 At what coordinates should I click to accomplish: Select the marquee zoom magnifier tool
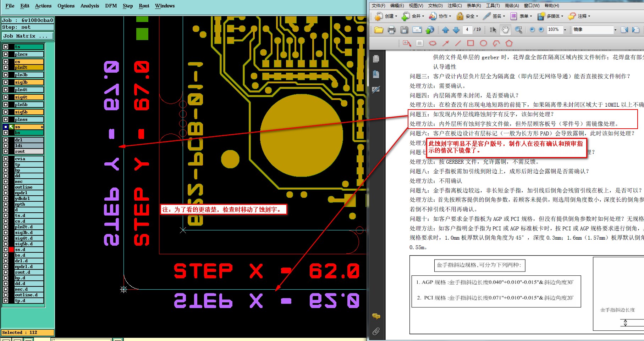518,30
